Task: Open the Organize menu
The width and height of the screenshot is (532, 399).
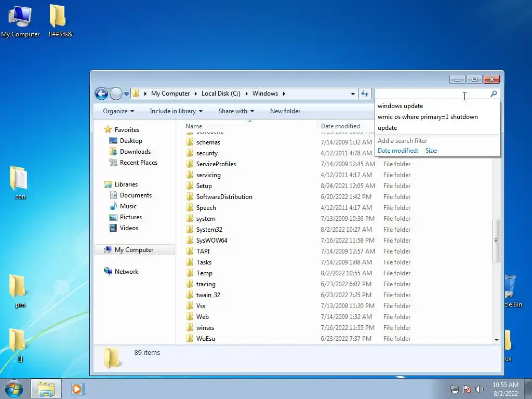Action: pos(118,111)
